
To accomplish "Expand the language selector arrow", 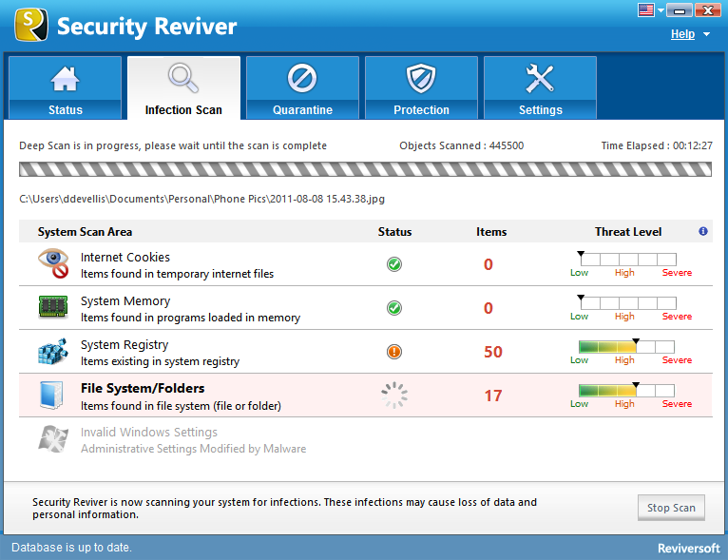I will click(661, 10).
